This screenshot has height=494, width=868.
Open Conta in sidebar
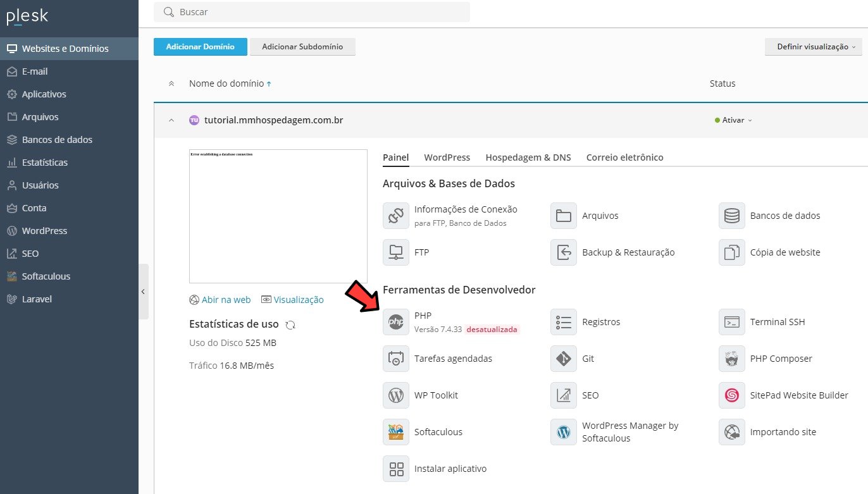point(69,208)
